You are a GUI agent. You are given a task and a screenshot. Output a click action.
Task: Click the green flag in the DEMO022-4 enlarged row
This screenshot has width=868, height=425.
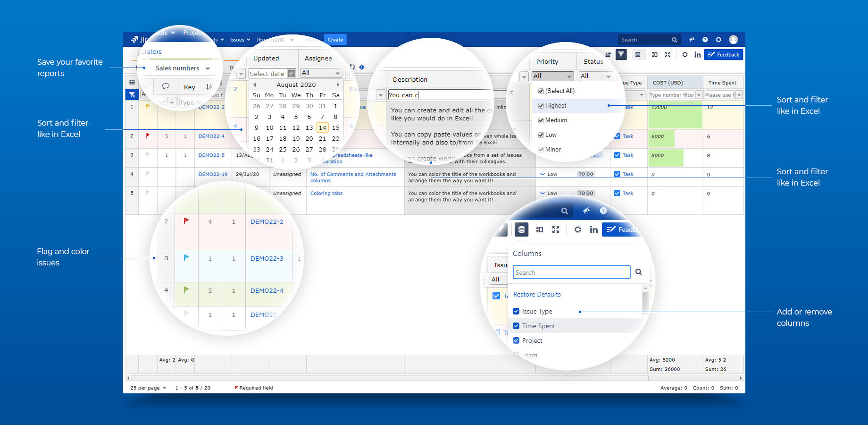[186, 290]
